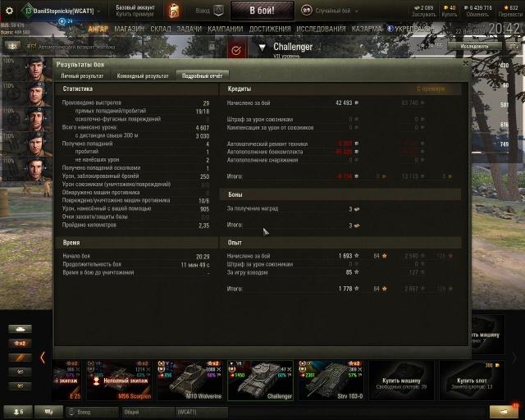Open the МАГАЗИН menu tab
This screenshot has height=420, width=525.
[x=130, y=30]
